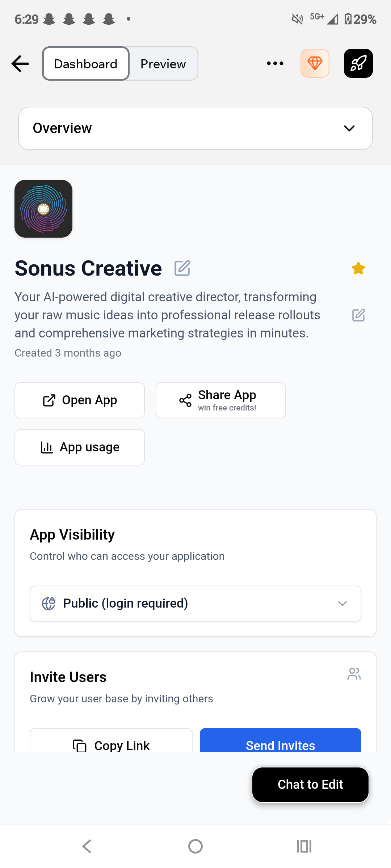The image size is (391, 868).
Task: Open Chat to Edit
Action: [x=310, y=784]
